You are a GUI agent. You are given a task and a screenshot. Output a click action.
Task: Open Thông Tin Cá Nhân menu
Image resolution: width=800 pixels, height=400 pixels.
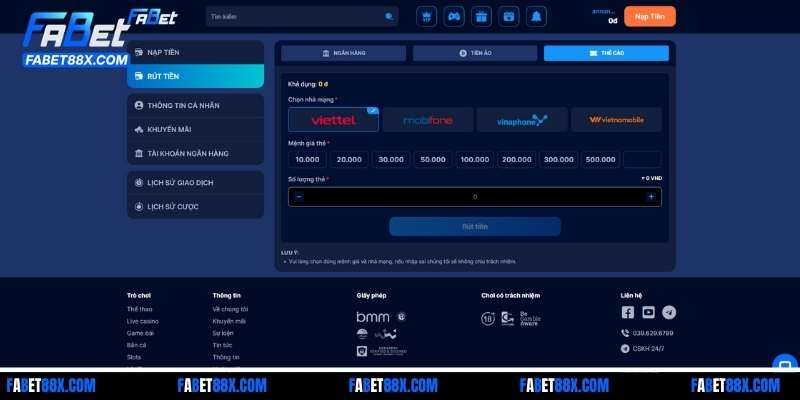[195, 106]
